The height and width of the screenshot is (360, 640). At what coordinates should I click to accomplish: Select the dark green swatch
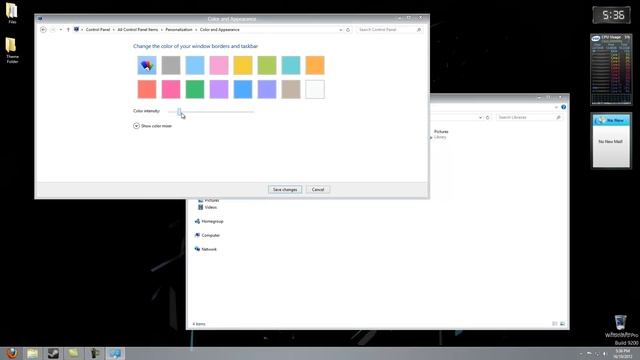pyautogui.click(x=195, y=89)
